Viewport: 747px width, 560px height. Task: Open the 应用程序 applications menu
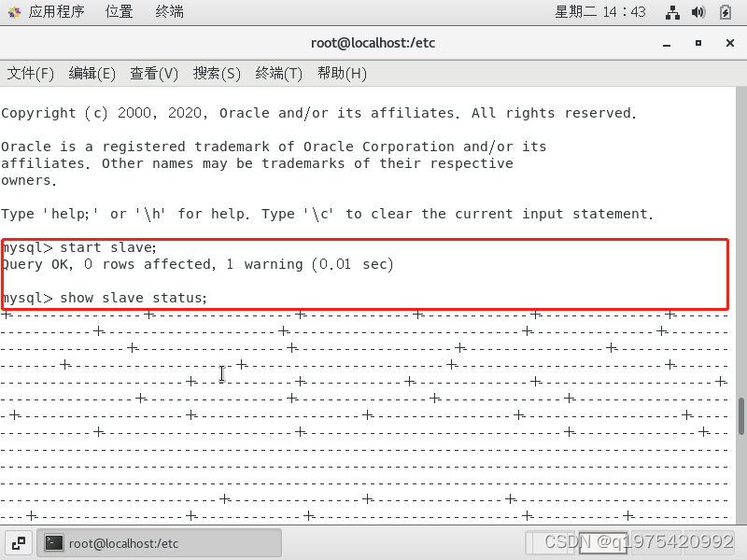point(56,11)
